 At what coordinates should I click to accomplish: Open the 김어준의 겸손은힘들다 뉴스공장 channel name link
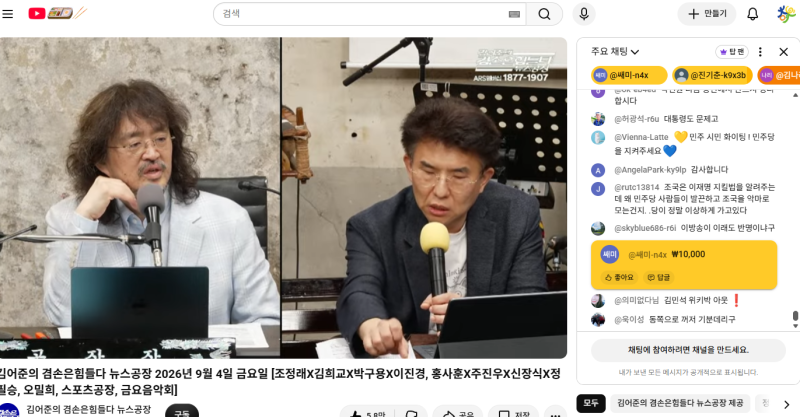click(x=89, y=409)
